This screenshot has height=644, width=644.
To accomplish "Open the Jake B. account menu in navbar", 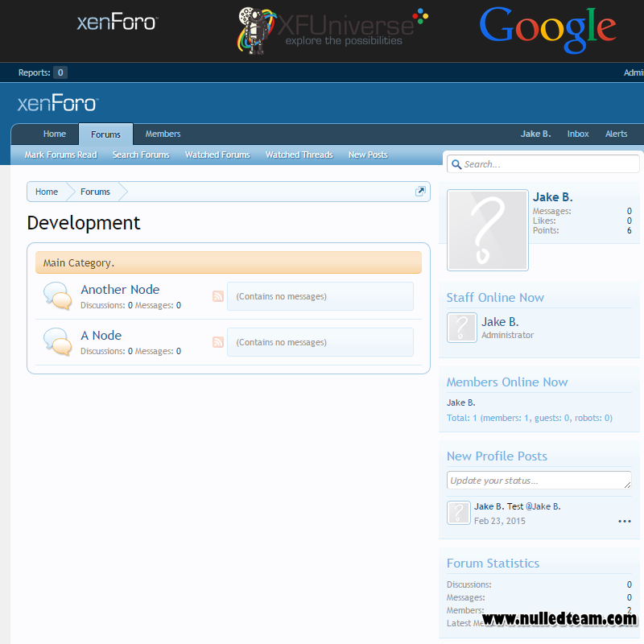I will pyautogui.click(x=535, y=134).
